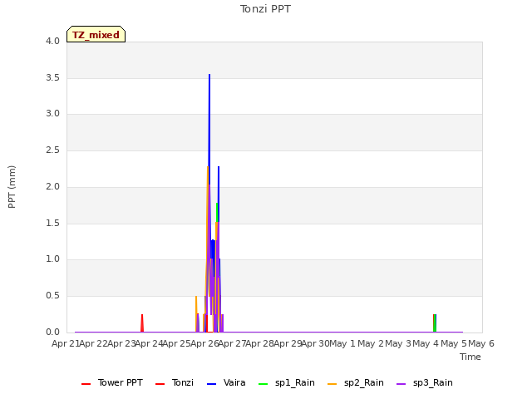Click the red Tower PPT spike near Apr 24
This screenshot has height=399, width=532.
click(142, 323)
